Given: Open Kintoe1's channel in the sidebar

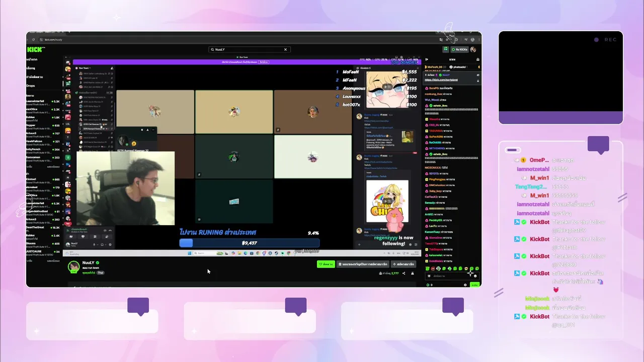Looking at the screenshot, I should tap(43, 180).
